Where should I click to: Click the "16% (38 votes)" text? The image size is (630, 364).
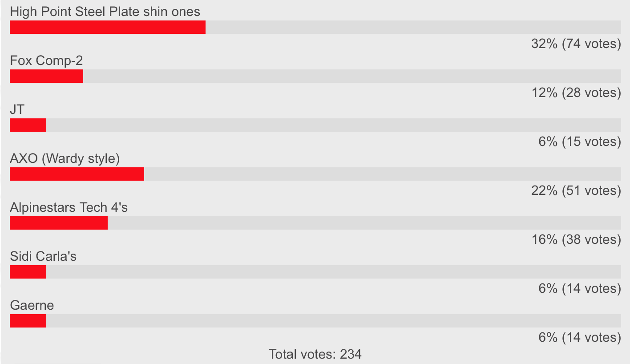576,239
